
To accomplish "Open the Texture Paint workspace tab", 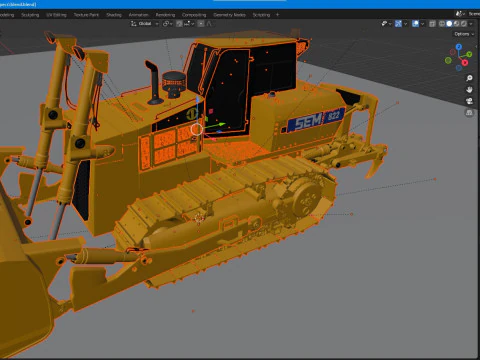I will click(86, 15).
